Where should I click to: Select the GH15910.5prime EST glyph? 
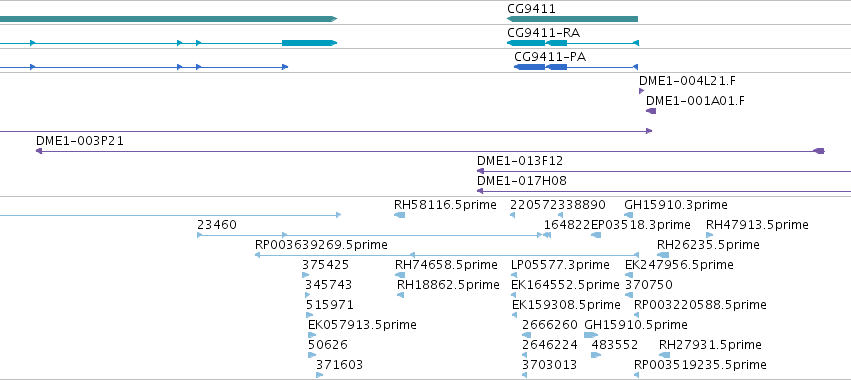(x=590, y=335)
